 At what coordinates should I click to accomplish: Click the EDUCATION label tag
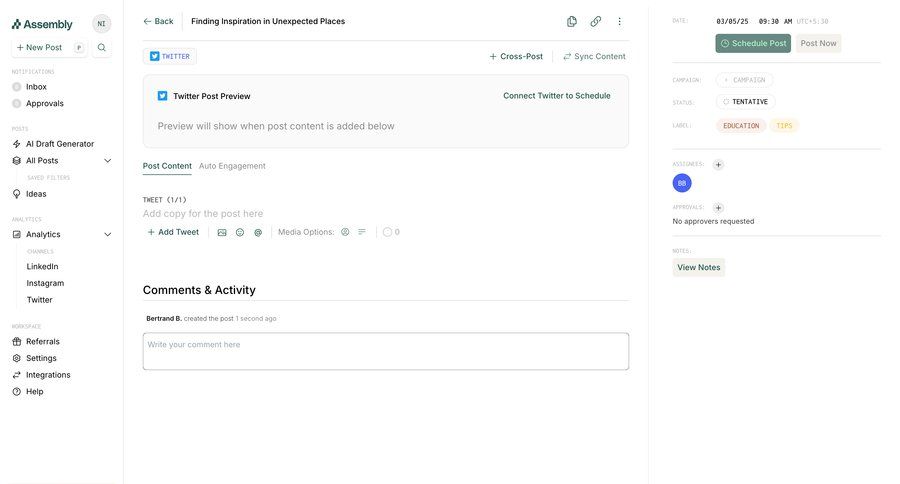[x=741, y=126]
